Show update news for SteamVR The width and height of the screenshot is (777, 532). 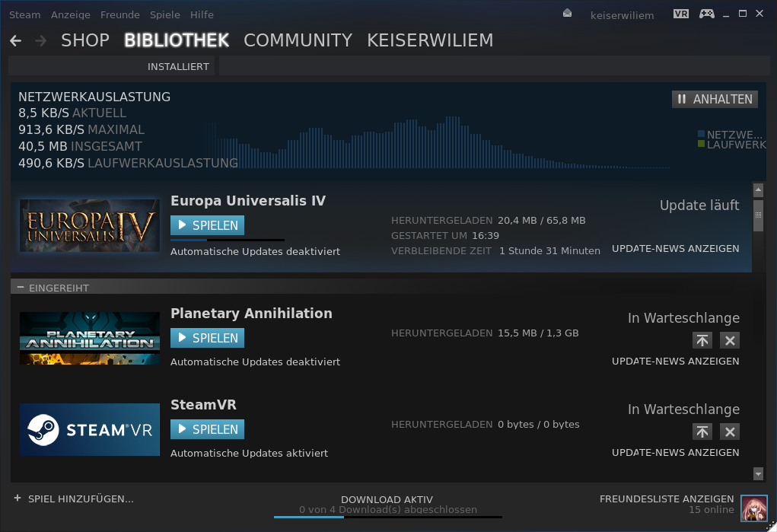[676, 452]
